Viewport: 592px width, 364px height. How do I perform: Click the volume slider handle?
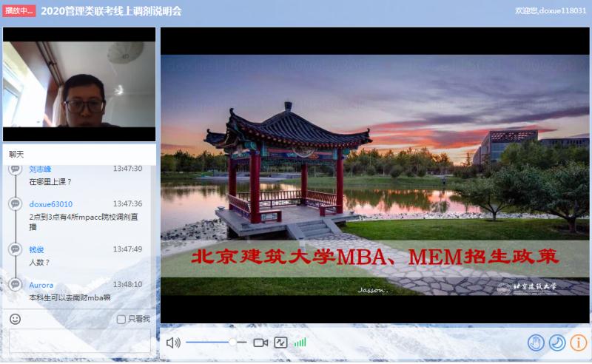pyautogui.click(x=233, y=343)
